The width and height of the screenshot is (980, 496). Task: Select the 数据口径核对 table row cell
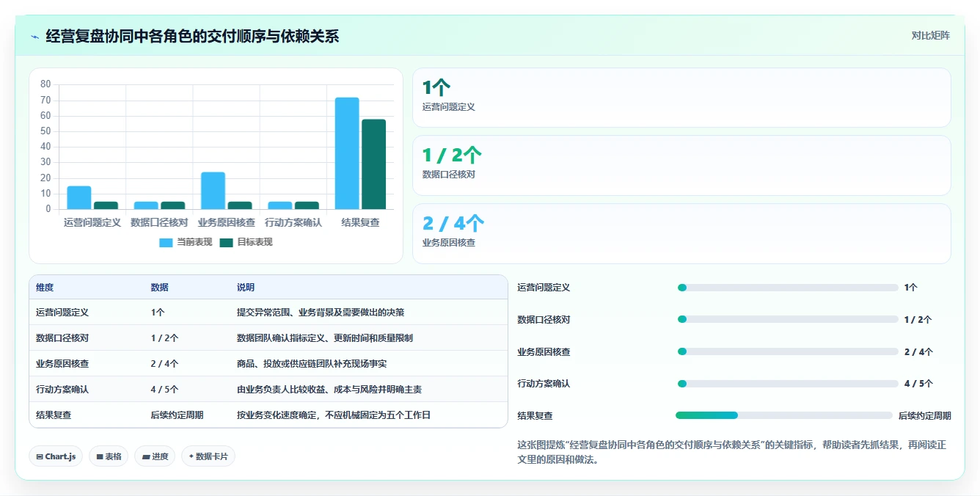tap(62, 338)
